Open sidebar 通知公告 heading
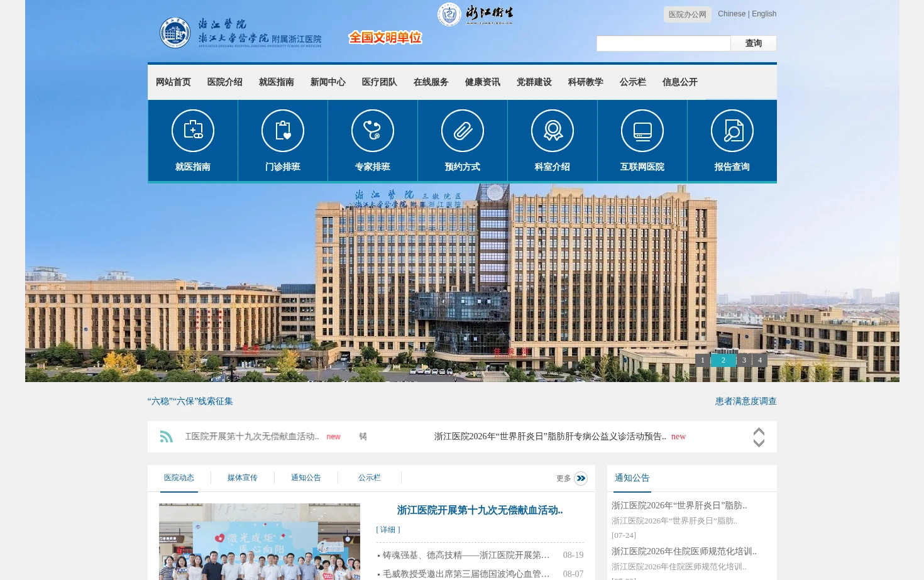The height and width of the screenshot is (580, 924). click(632, 478)
